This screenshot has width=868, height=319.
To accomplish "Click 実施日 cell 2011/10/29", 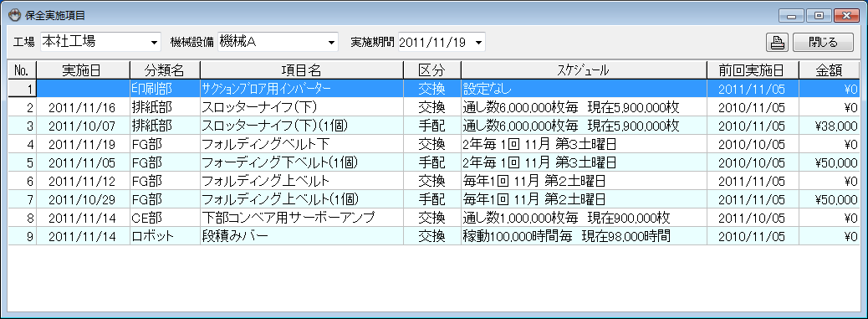I will coord(83,199).
